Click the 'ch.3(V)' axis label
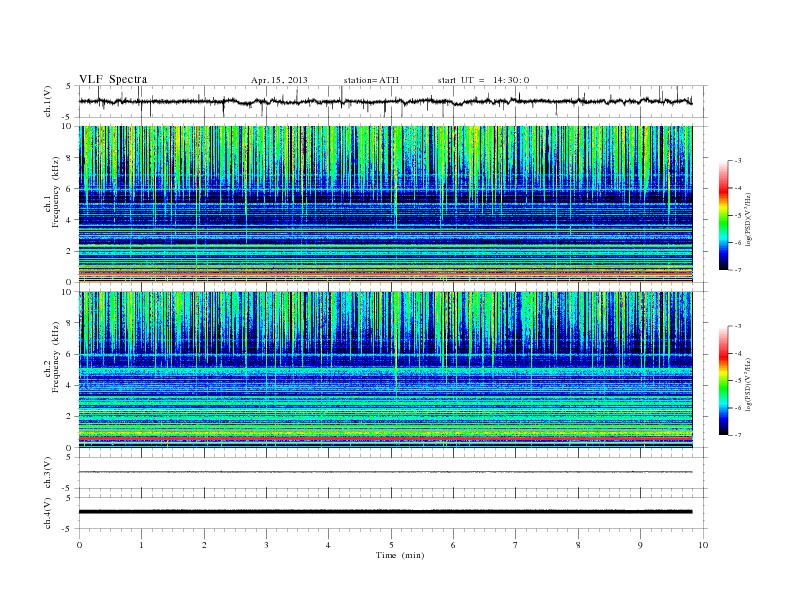The image size is (792, 612). pyautogui.click(x=48, y=473)
